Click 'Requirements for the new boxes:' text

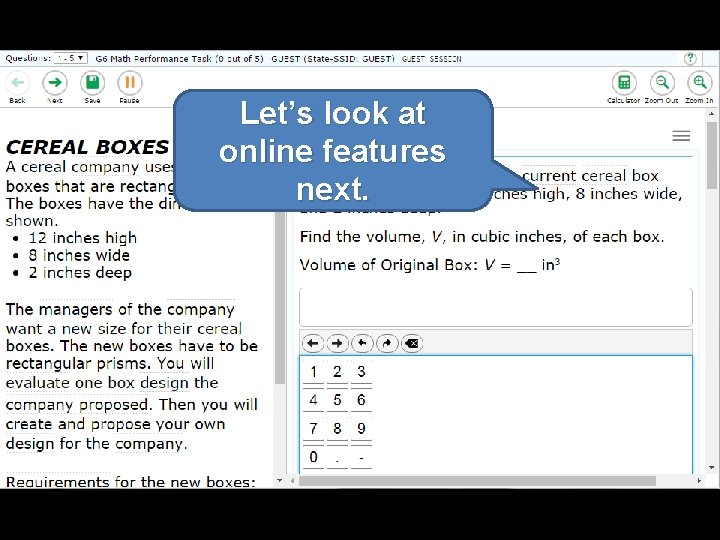point(130,482)
